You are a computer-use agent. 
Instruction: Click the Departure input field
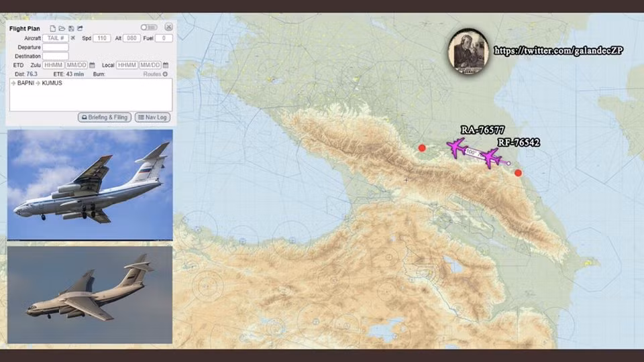(56, 48)
